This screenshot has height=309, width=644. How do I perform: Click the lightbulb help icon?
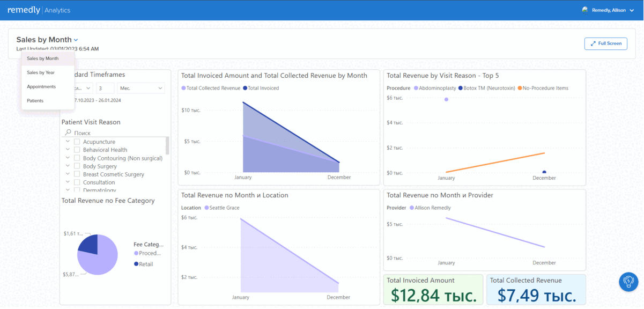628,282
